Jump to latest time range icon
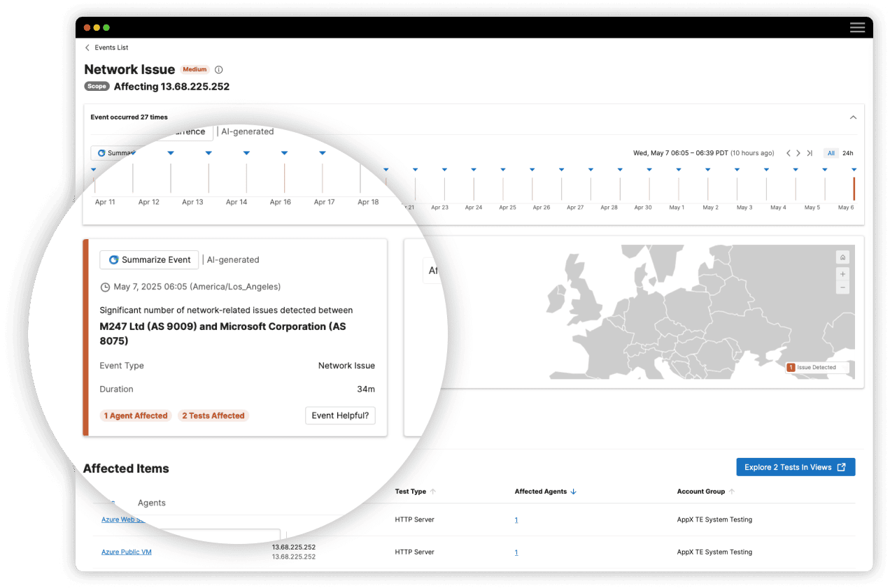 pos(810,153)
